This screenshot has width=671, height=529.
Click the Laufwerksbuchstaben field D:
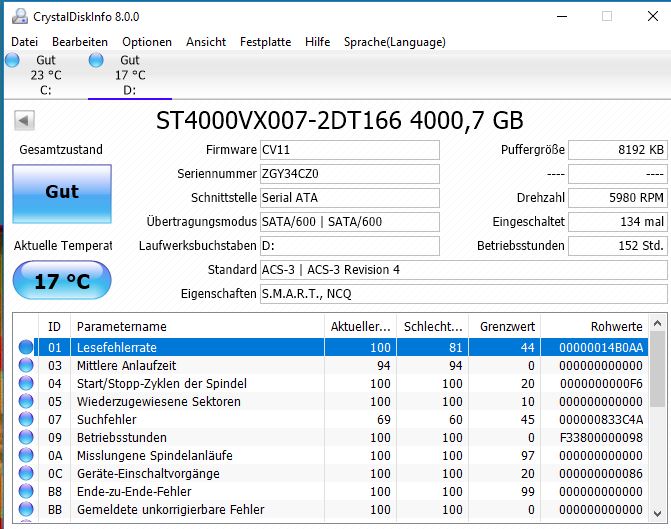pyautogui.click(x=350, y=246)
